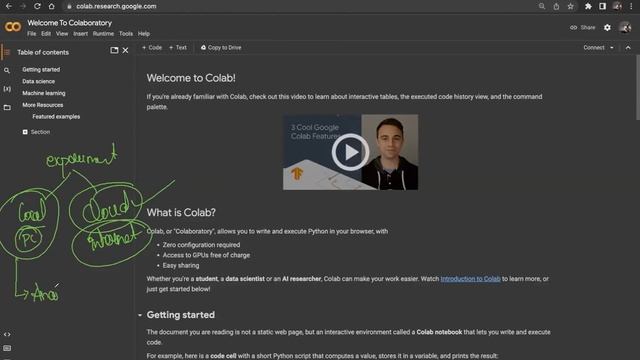This screenshot has width=640, height=360.
Task: Click the notebook vertical scrollbar
Action: (x=638, y=87)
